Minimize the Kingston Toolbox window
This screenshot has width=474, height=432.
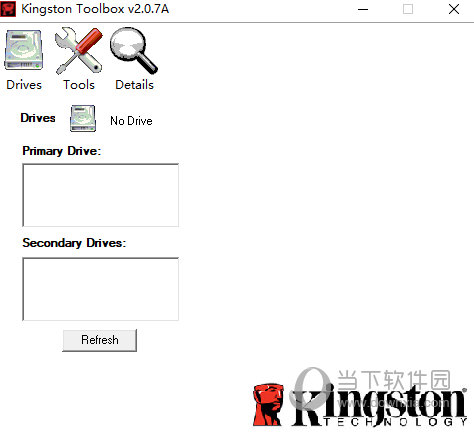coord(363,9)
